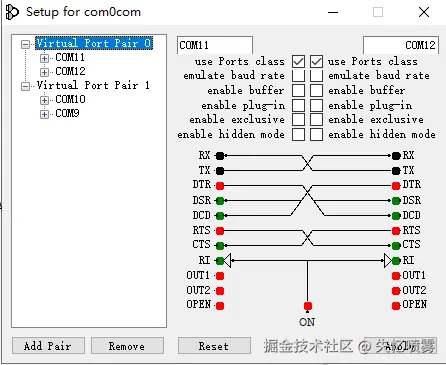
Task: Expand the COM11 tree node
Action: 44,58
